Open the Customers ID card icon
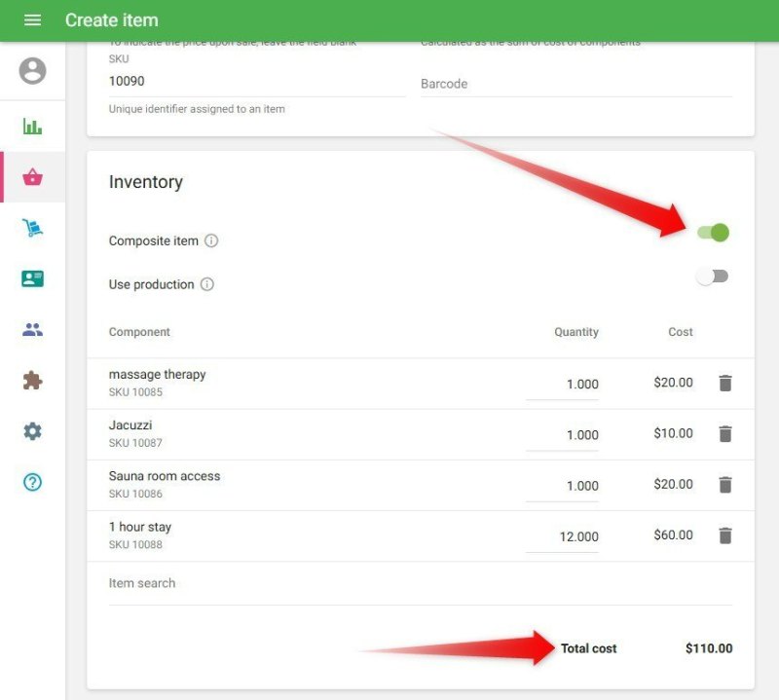Viewport: 779px width, 700px height. 32,278
